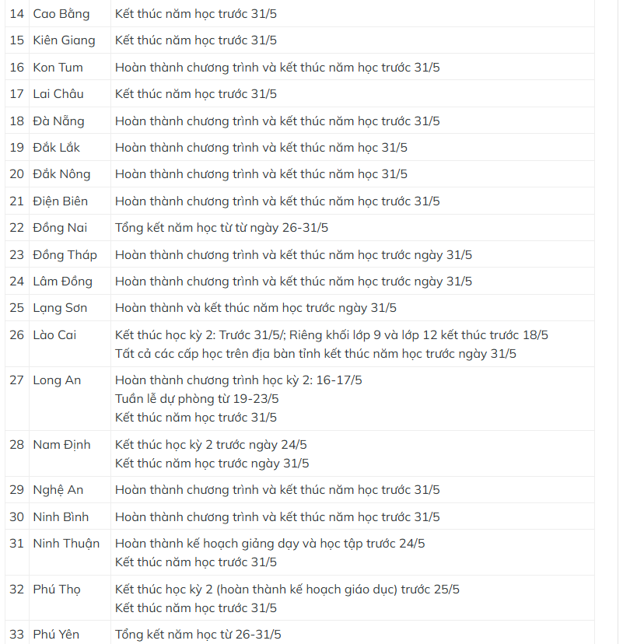Click on Đắk Nông province cell
Image resolution: width=644 pixels, height=644 pixels.
[x=61, y=174]
